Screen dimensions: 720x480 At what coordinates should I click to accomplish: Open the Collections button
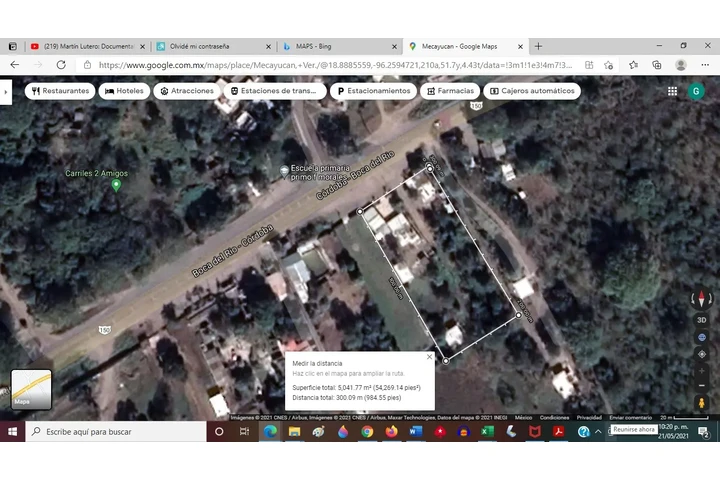[x=657, y=65]
